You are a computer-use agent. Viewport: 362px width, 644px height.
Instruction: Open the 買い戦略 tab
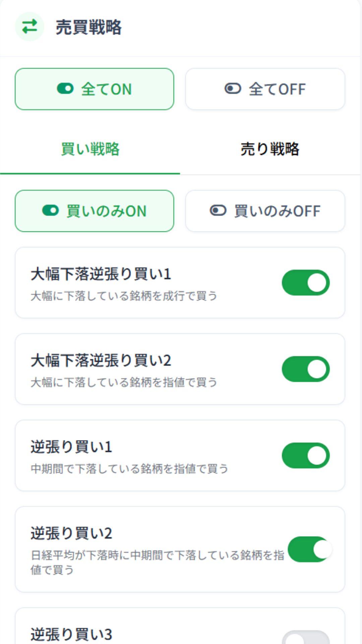tap(90, 149)
